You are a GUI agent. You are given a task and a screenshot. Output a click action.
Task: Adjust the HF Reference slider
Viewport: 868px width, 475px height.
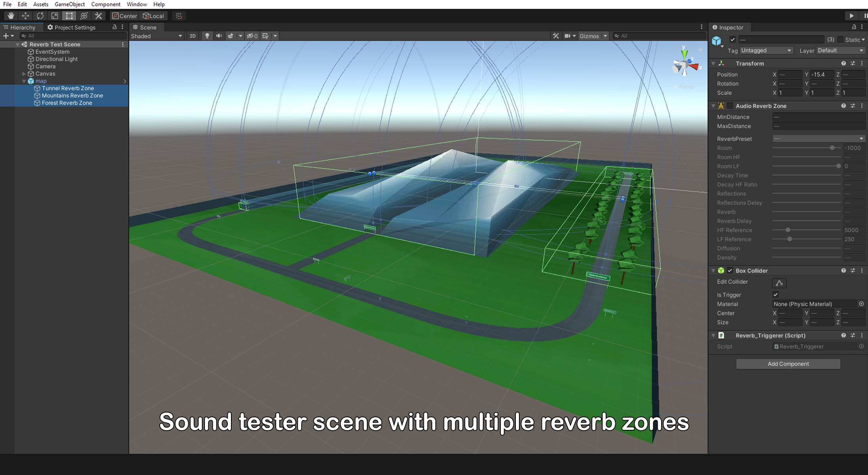pos(788,230)
